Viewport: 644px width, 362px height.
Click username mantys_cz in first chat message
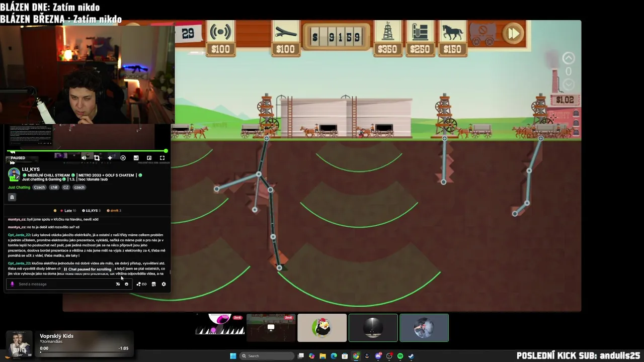17,219
